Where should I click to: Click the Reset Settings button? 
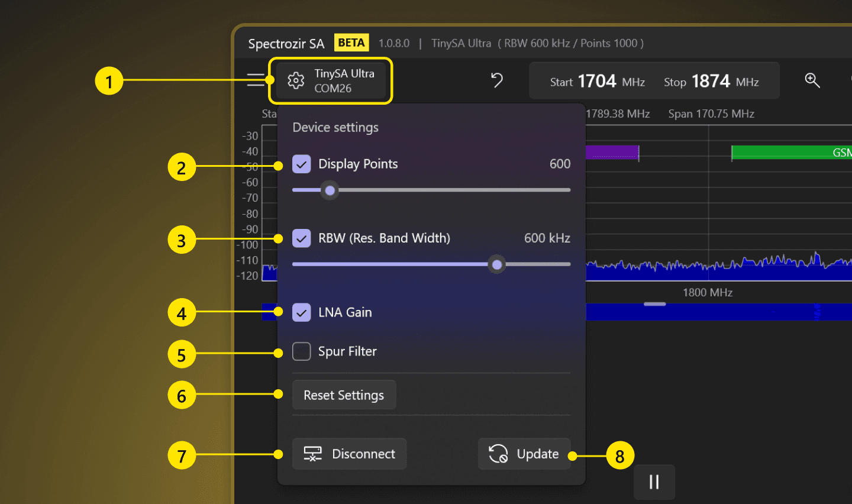(x=344, y=395)
